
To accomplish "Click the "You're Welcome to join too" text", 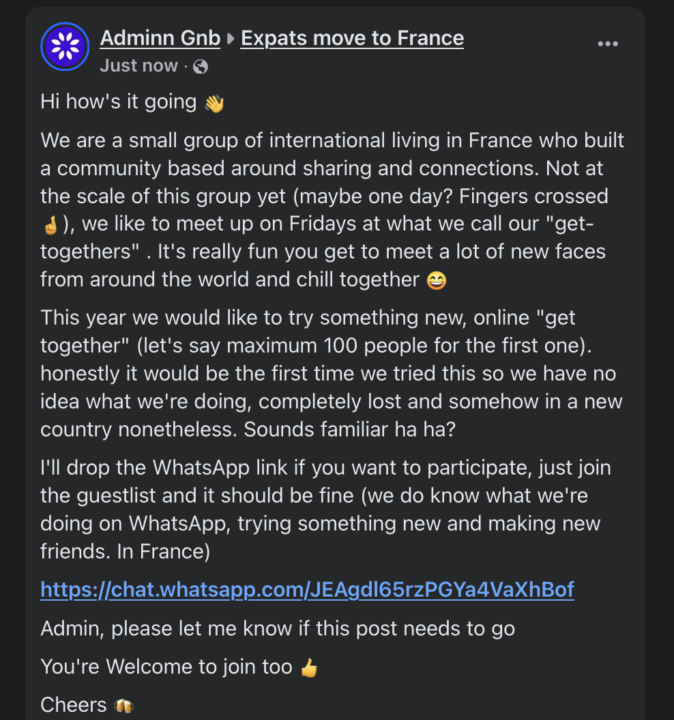I will (x=166, y=667).
